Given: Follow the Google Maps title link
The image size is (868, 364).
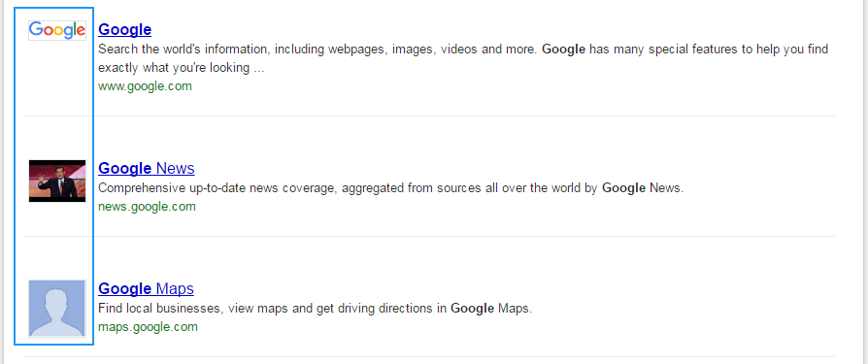Looking at the screenshot, I should [x=146, y=288].
